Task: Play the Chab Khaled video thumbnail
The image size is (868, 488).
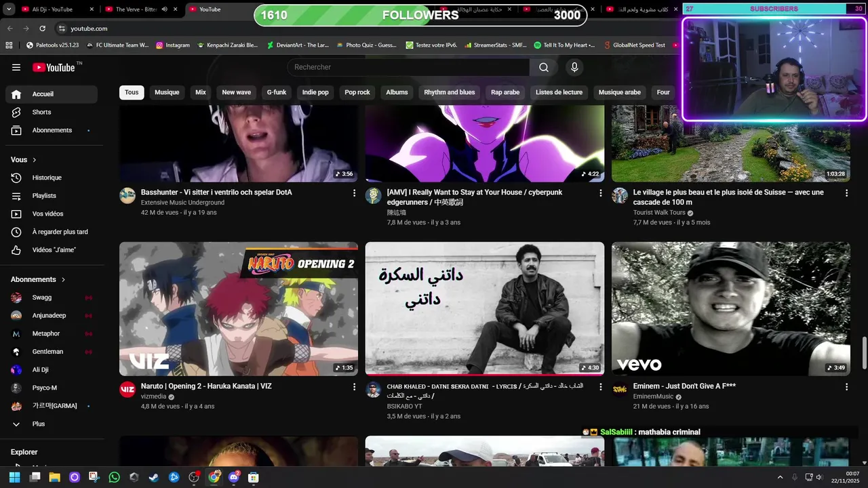Action: tap(485, 308)
